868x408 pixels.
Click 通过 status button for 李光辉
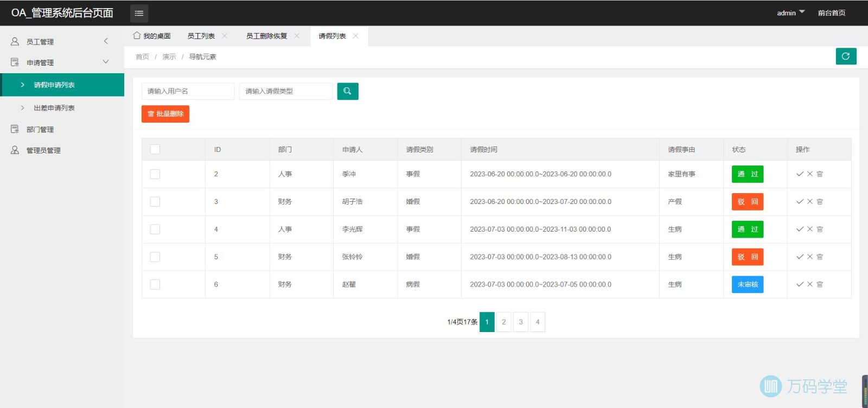coord(748,229)
